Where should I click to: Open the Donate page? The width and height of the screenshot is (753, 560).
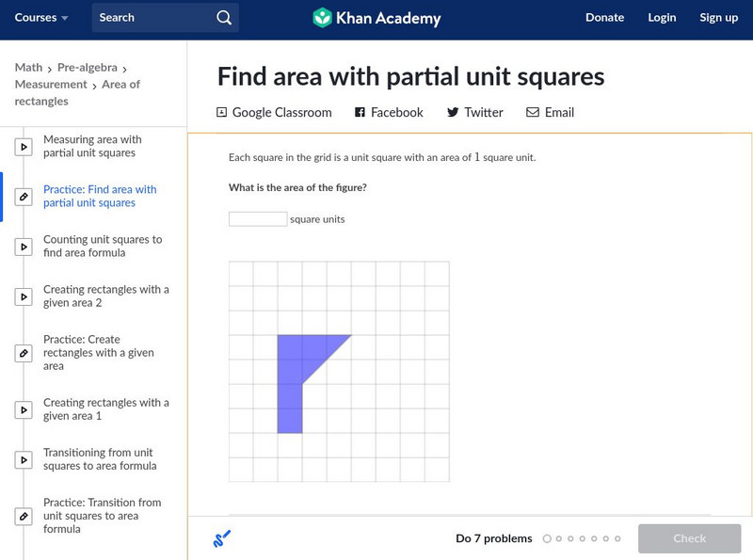[604, 18]
